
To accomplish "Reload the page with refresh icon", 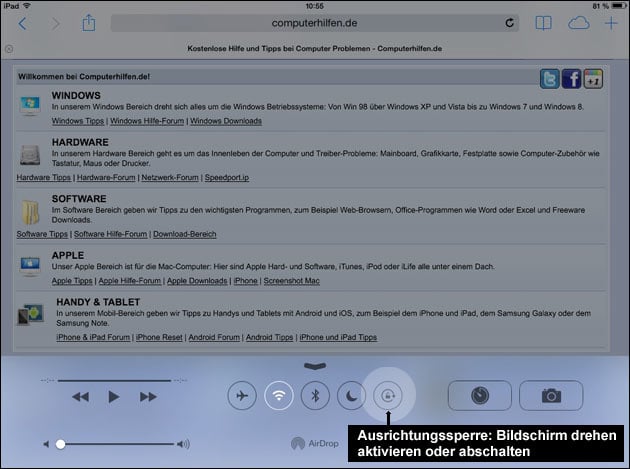I will click(509, 23).
